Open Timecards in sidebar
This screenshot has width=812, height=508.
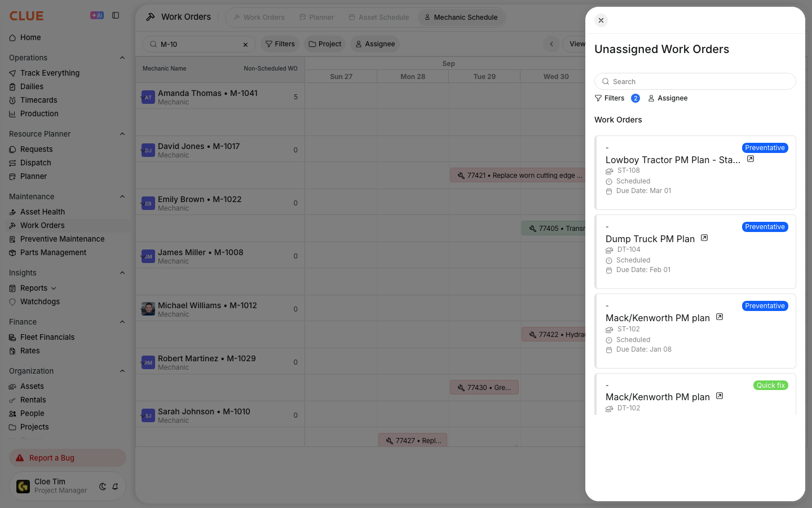[x=38, y=100]
